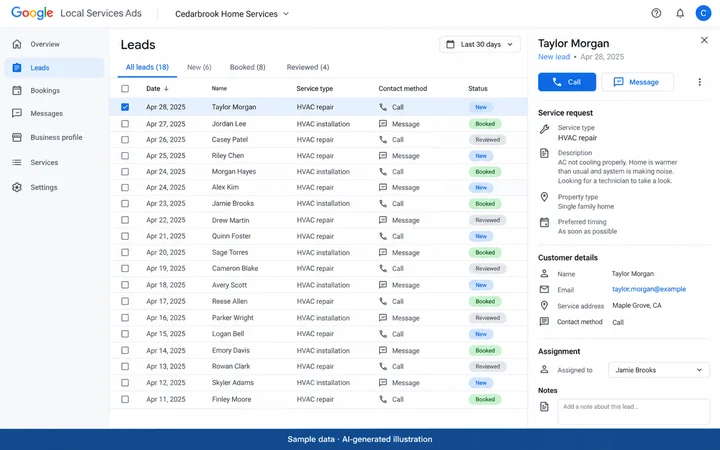The height and width of the screenshot is (450, 720).
Task: Click the Booked status badge for Jamie Brooks
Action: coord(485,204)
